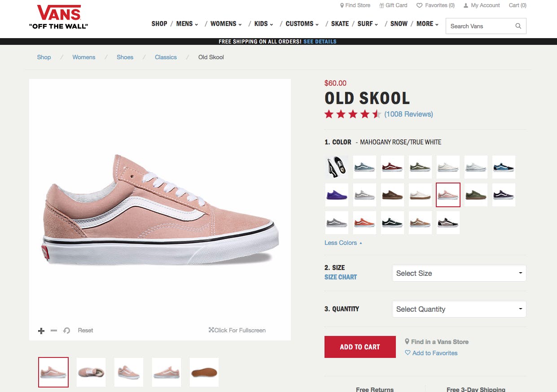Zoom in with the plus icon
The height and width of the screenshot is (392, 557).
click(x=41, y=331)
